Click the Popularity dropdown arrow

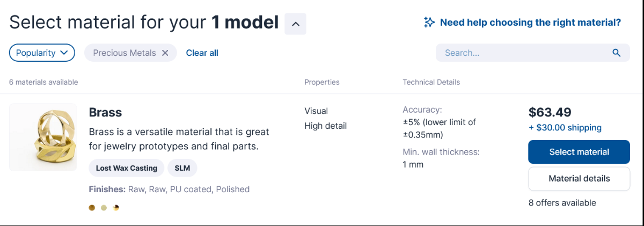click(x=64, y=53)
